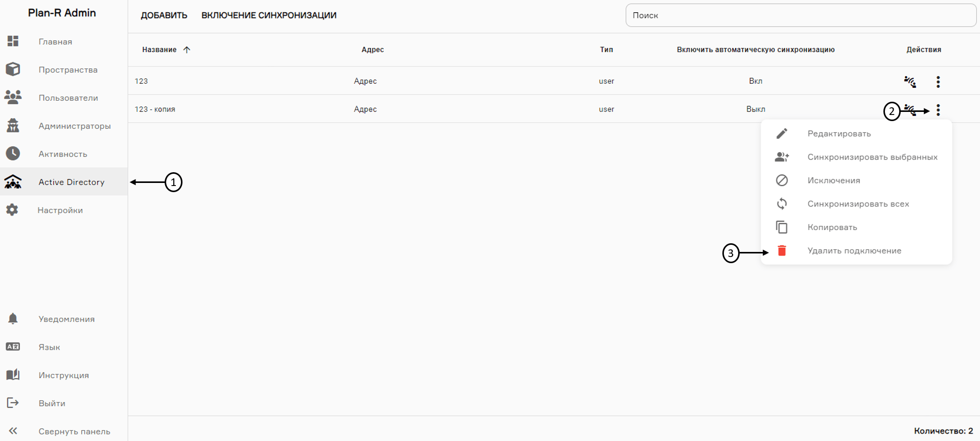Open Уведомления bell in sidebar

[13, 319]
